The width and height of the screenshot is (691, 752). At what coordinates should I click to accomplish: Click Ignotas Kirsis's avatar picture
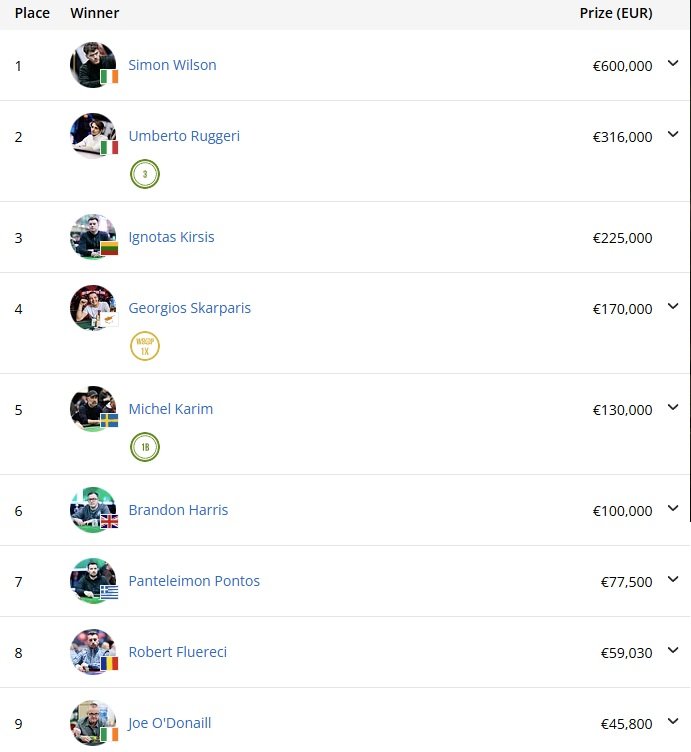[93, 237]
